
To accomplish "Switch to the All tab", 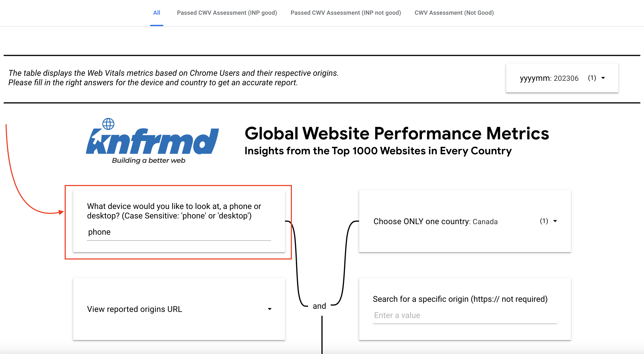I will (x=156, y=13).
